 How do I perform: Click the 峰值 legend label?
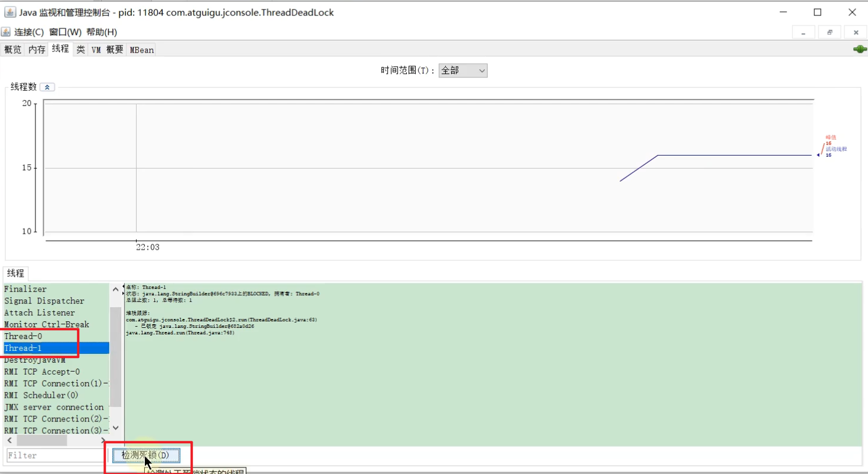831,137
